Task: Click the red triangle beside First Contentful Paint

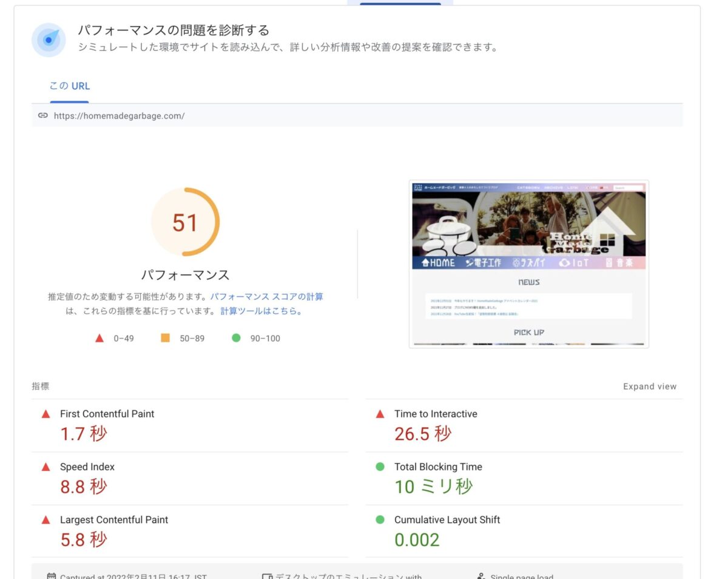Action: click(x=45, y=414)
